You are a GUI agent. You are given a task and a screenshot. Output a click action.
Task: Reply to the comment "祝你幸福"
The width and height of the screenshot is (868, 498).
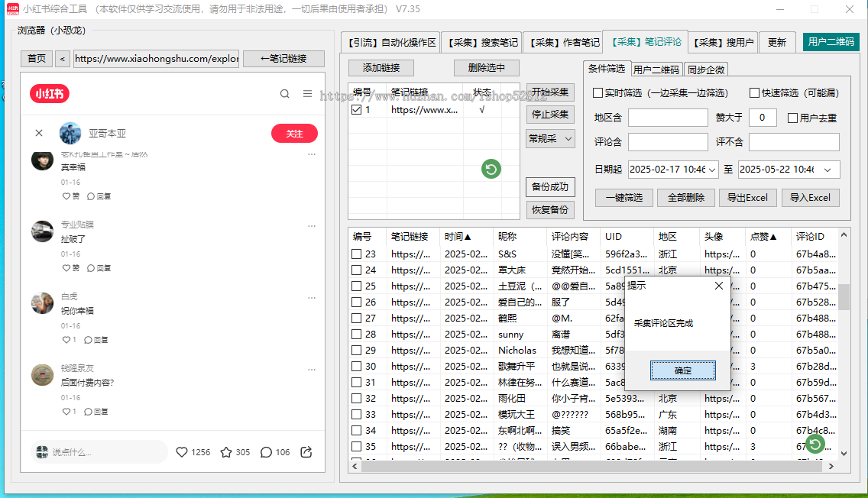(x=96, y=341)
